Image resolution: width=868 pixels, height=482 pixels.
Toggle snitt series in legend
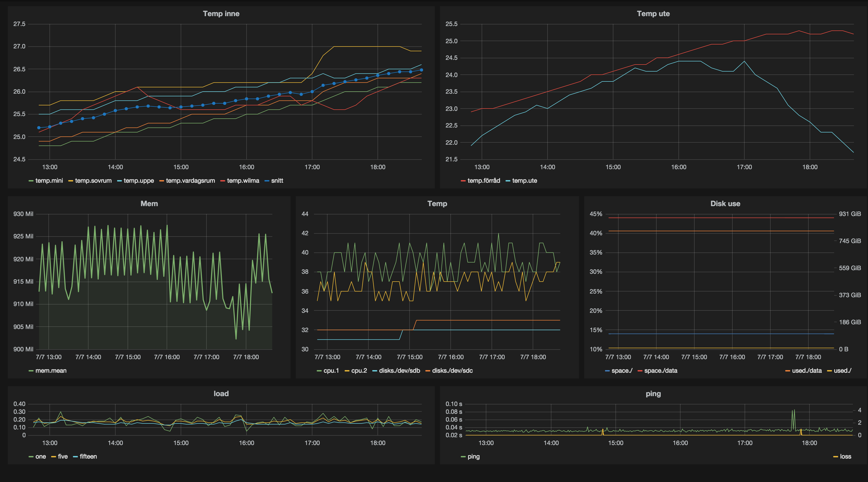(x=277, y=181)
